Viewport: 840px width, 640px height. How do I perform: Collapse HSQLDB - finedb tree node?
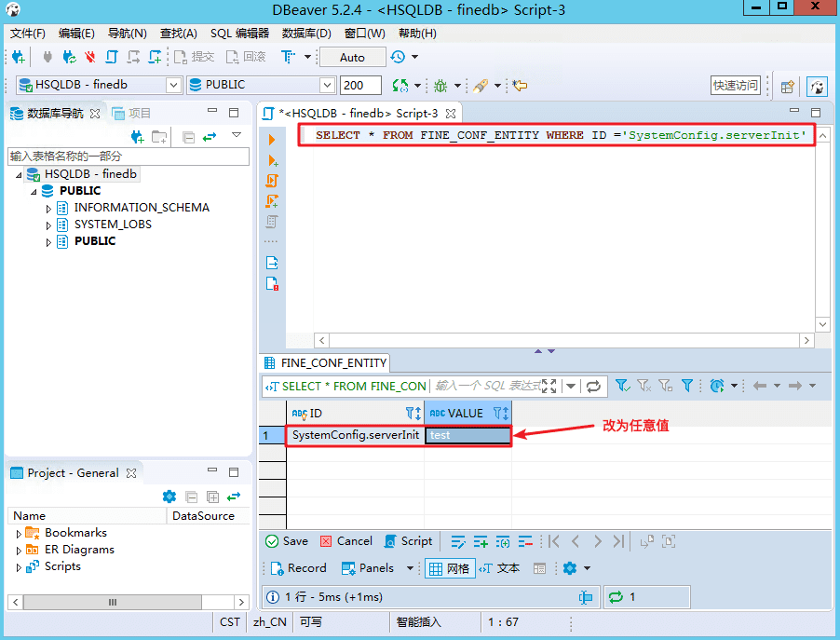point(19,175)
